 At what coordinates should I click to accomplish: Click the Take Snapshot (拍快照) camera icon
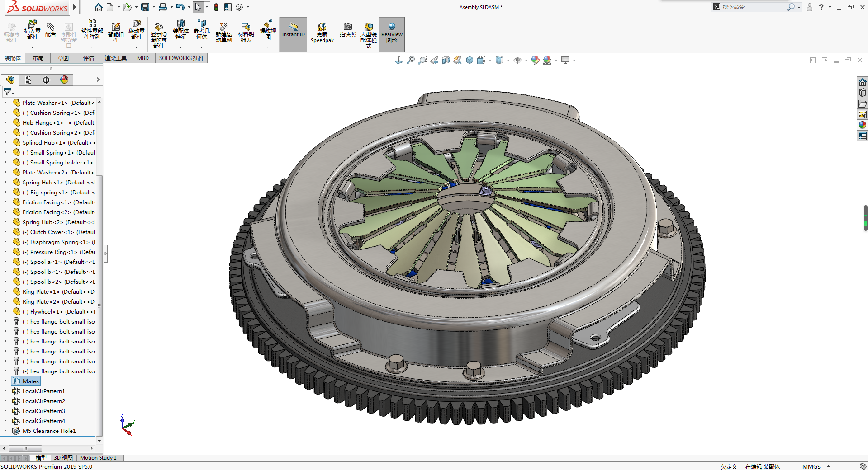[347, 30]
